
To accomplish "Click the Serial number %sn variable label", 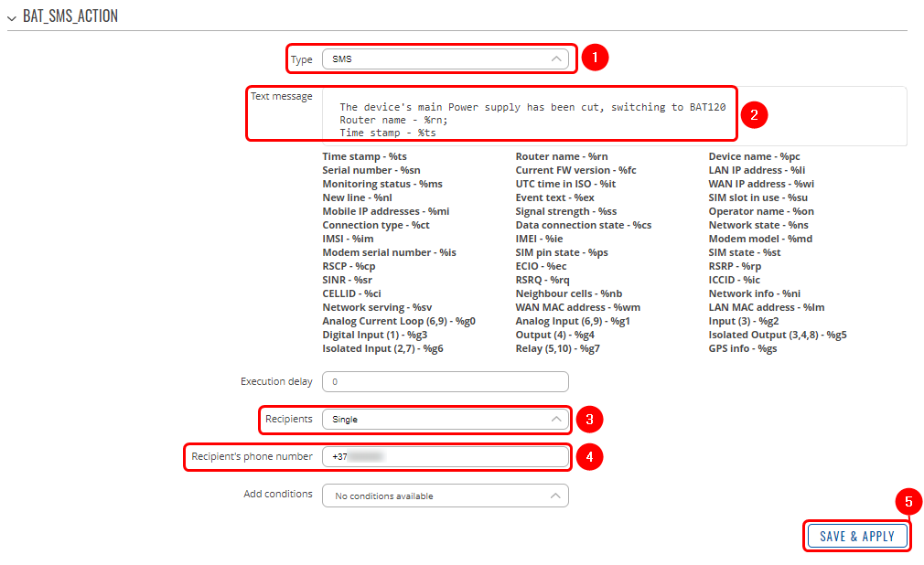I will click(x=371, y=170).
